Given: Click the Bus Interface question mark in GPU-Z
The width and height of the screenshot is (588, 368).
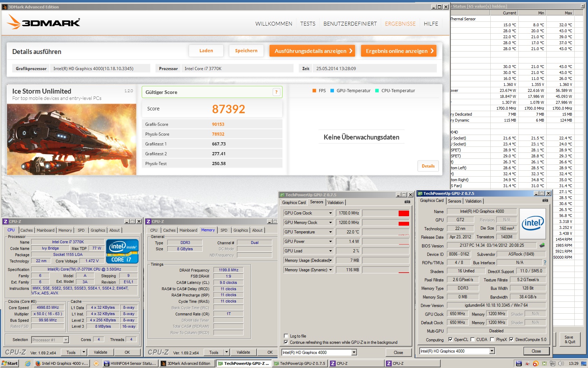Looking at the screenshot, I should tap(545, 263).
